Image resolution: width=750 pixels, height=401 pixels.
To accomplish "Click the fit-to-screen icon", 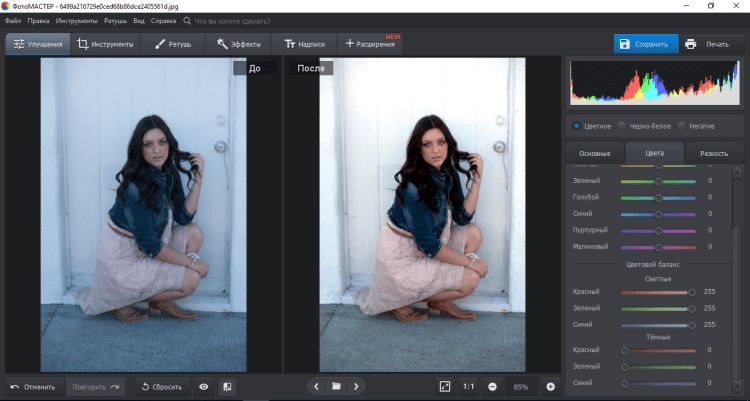I will (x=445, y=386).
